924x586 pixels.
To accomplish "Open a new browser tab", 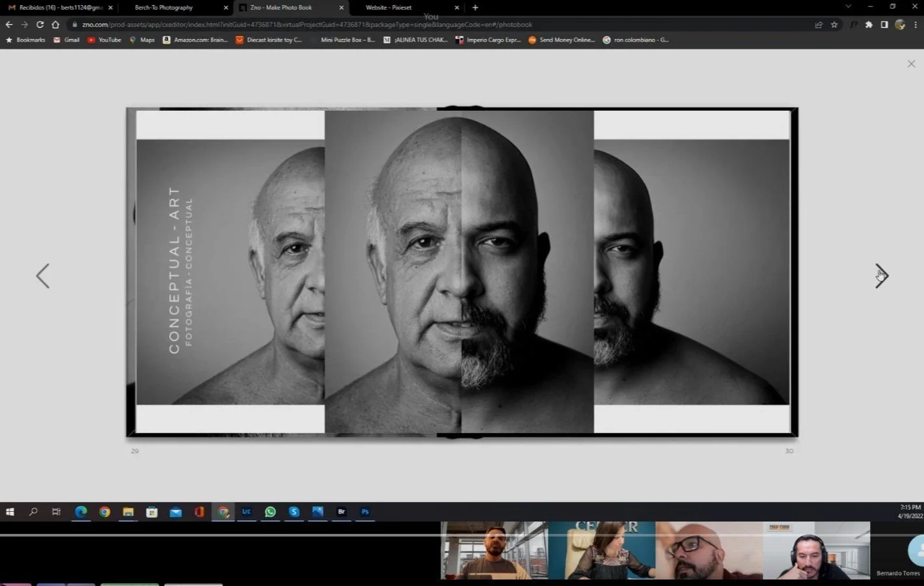I will click(475, 8).
